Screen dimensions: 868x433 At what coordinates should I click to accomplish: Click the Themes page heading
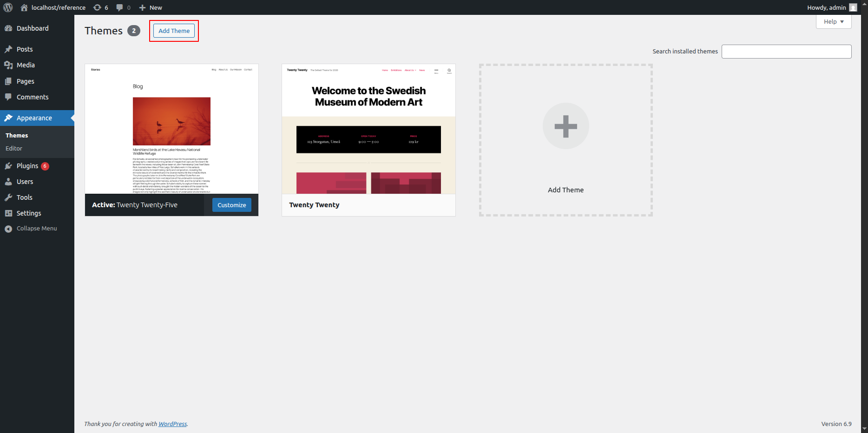(104, 31)
